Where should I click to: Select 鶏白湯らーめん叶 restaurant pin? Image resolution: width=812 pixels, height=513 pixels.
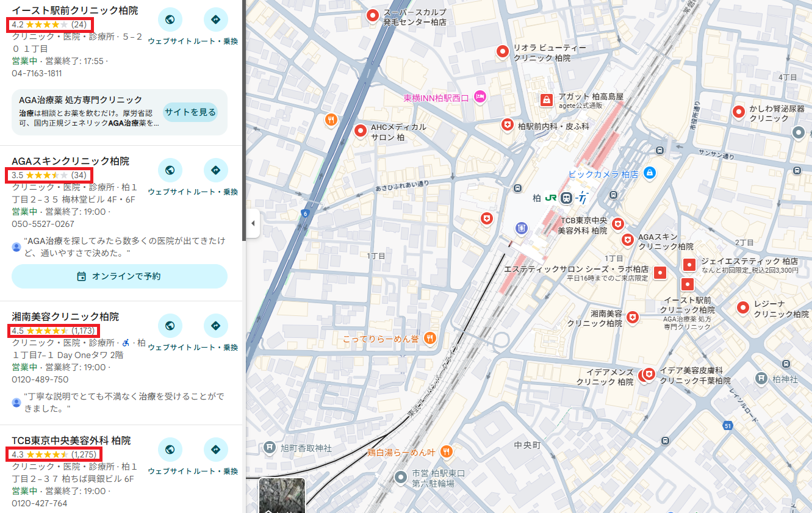(447, 452)
